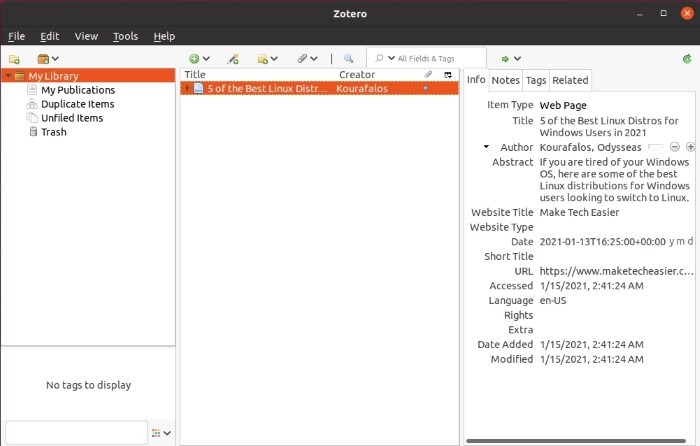This screenshot has height=446, width=700.
Task: Add another author with plus button
Action: [690, 147]
